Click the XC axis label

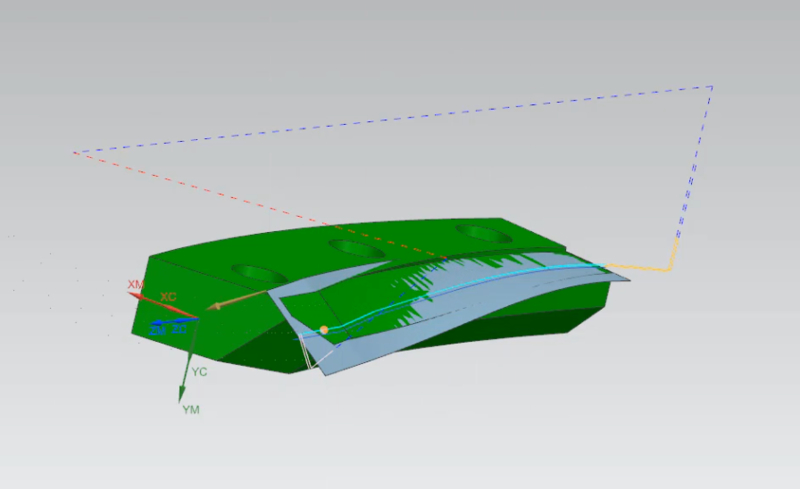[168, 297]
